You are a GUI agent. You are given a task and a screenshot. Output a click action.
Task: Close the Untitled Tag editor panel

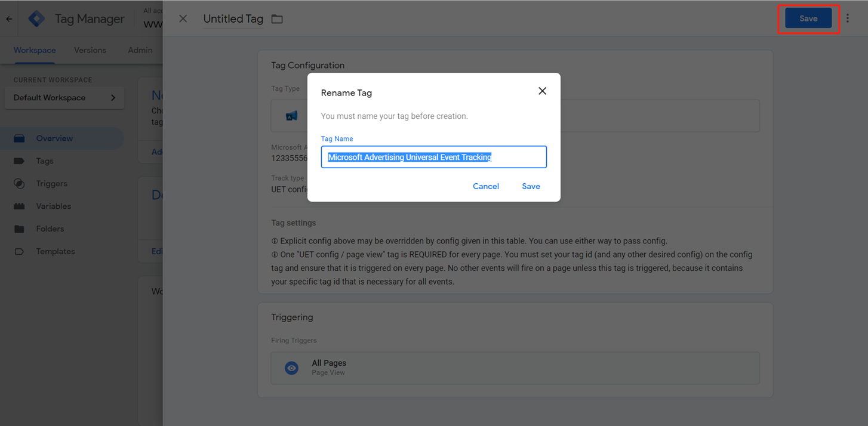click(183, 18)
